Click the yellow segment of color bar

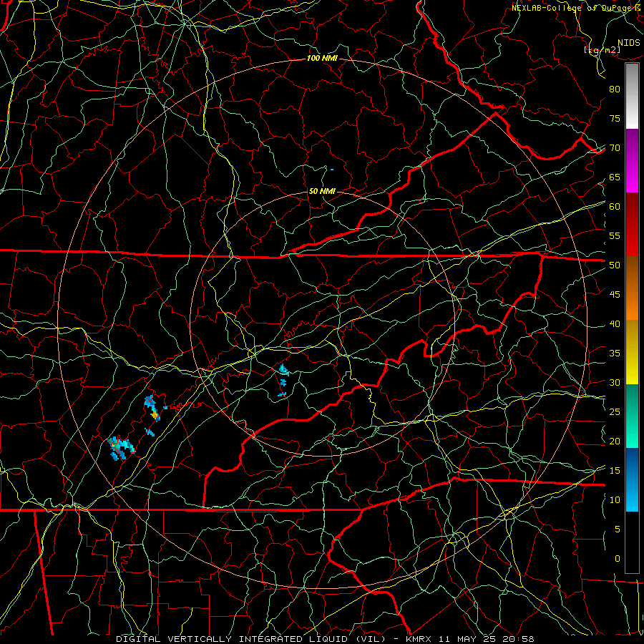pyautogui.click(x=632, y=352)
